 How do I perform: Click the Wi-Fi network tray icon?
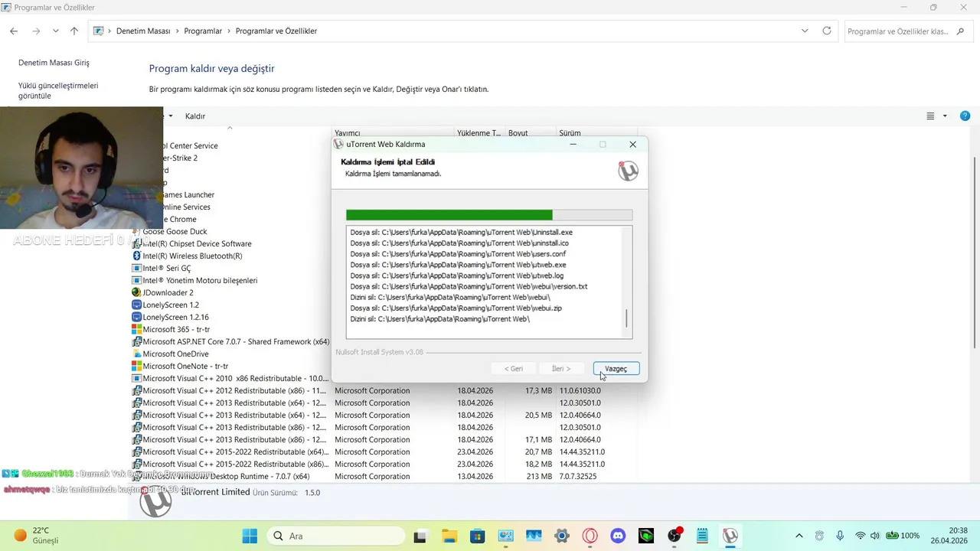point(861,536)
